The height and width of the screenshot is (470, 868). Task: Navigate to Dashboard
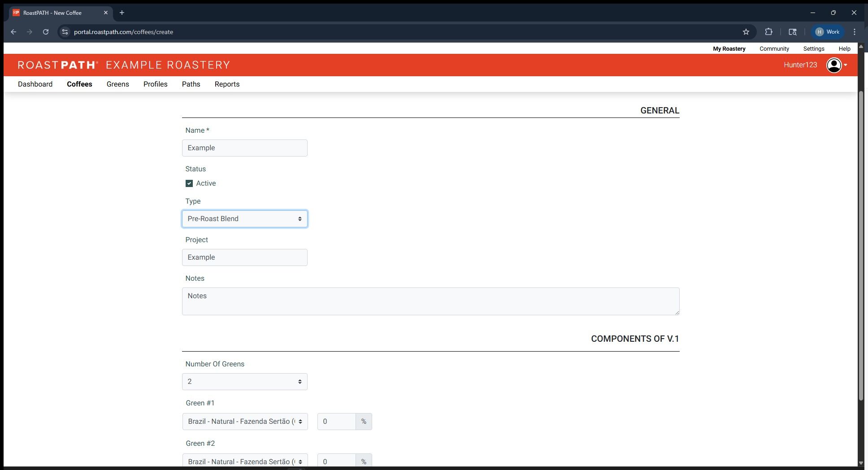pos(35,84)
